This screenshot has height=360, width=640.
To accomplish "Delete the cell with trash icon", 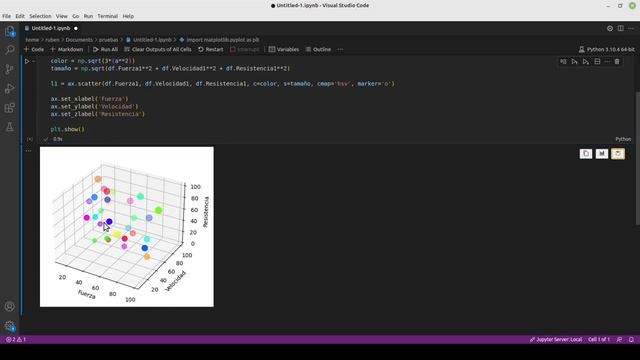I will pyautogui.click(x=617, y=62).
